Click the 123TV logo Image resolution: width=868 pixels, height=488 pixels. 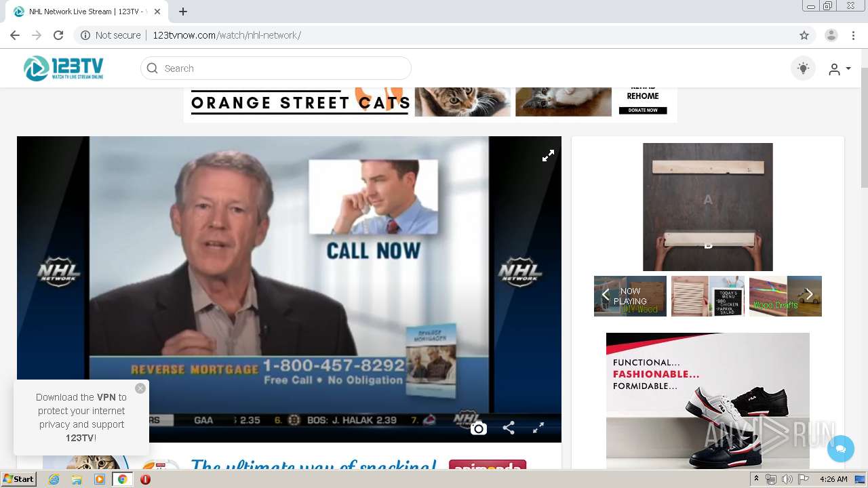point(64,68)
